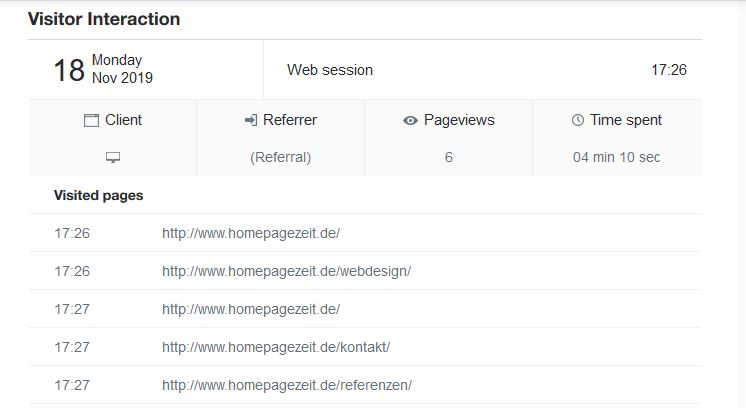Click the Monday Nov 2019 date
Image resolution: width=746 pixels, height=408 pixels.
click(x=122, y=69)
